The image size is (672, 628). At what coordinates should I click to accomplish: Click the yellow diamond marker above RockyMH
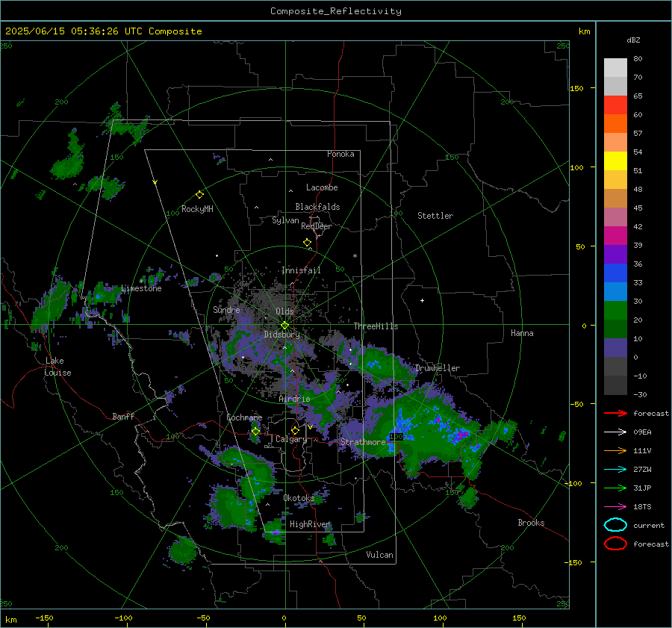pyautogui.click(x=199, y=195)
